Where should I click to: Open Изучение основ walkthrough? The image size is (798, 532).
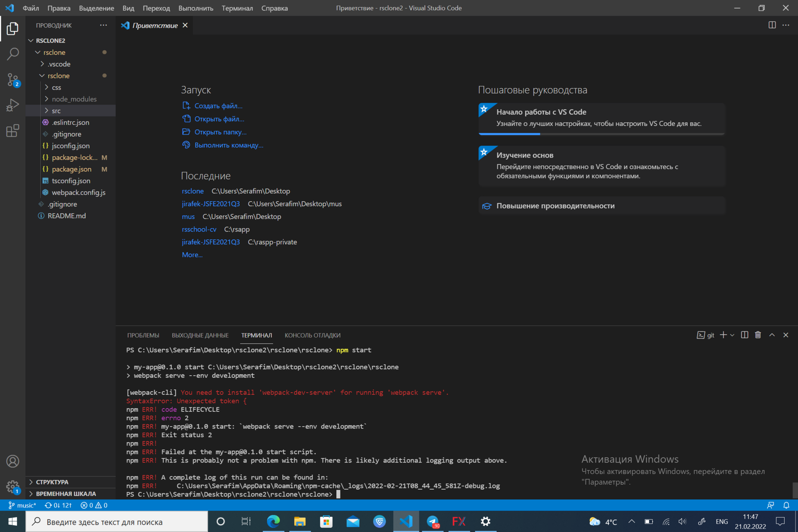(x=601, y=166)
